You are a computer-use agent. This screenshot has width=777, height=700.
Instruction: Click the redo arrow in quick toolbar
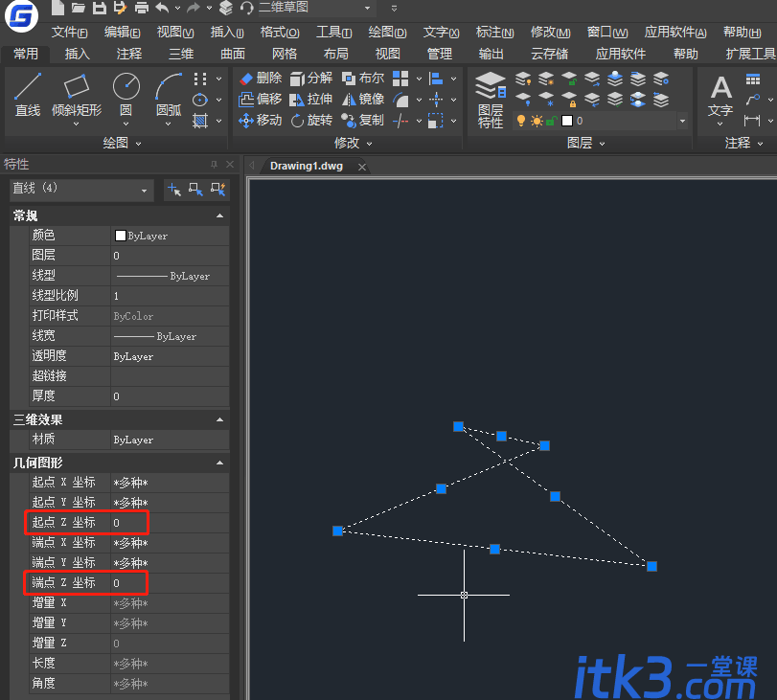tap(194, 8)
